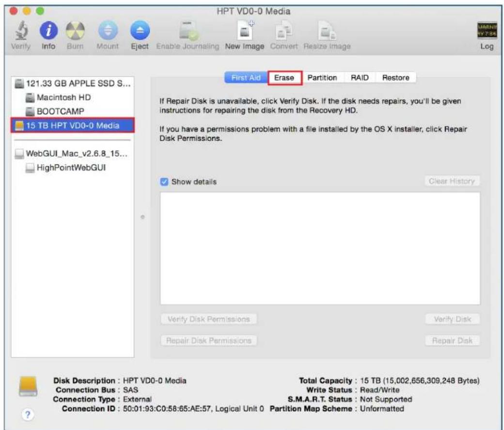Click the Connection Bus SAS value

130,390
